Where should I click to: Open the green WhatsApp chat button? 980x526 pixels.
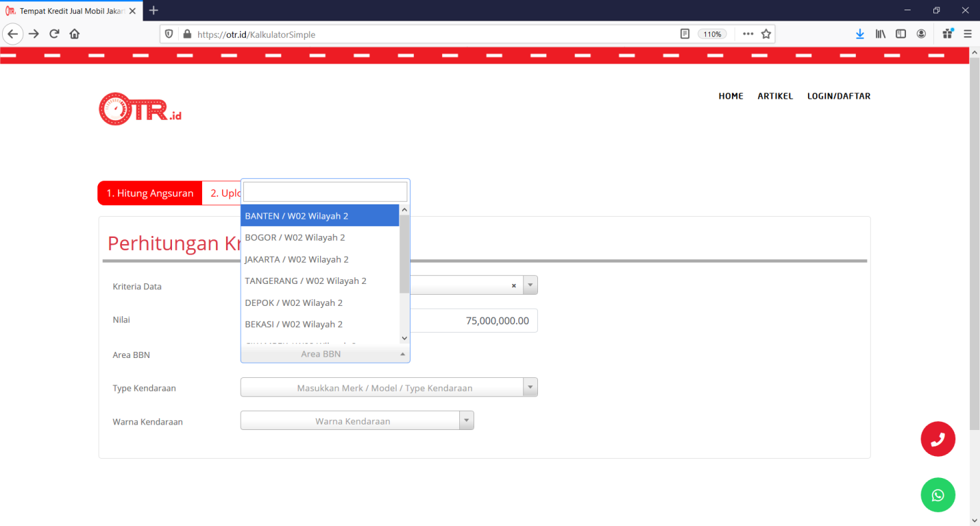point(938,494)
